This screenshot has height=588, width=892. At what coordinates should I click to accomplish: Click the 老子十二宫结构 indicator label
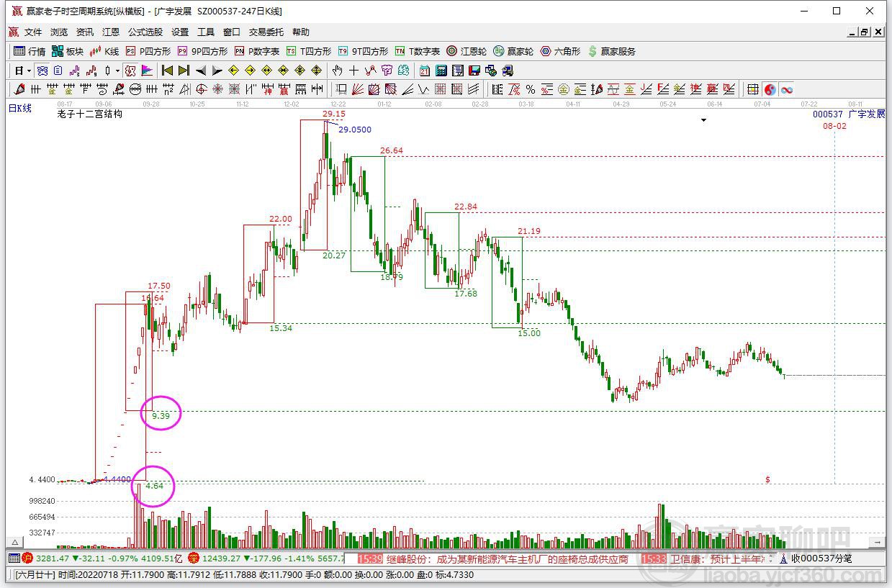(90, 114)
